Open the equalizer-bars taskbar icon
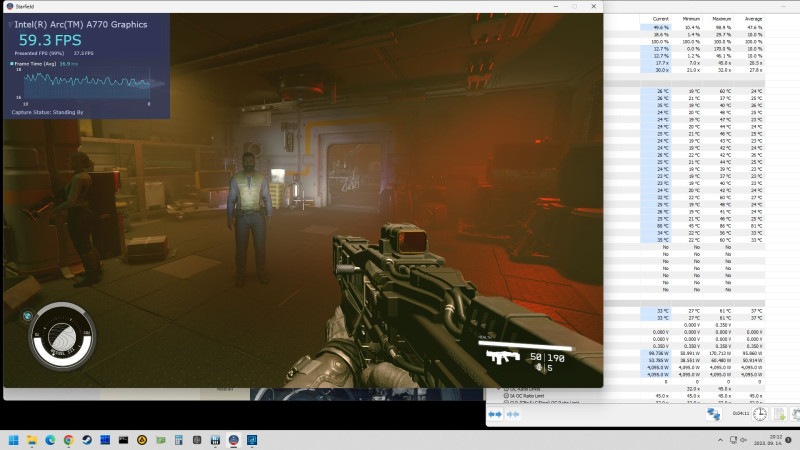 215,440
